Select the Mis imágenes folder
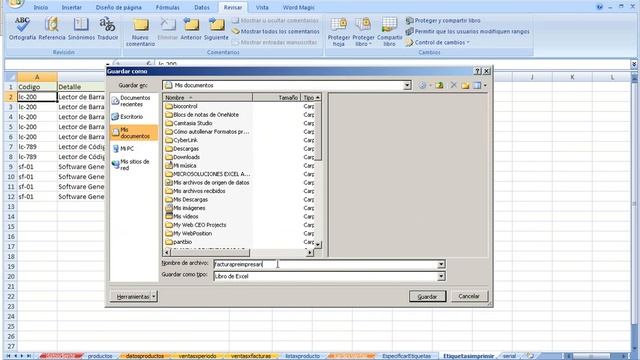Image resolution: width=640 pixels, height=360 pixels. click(185, 208)
